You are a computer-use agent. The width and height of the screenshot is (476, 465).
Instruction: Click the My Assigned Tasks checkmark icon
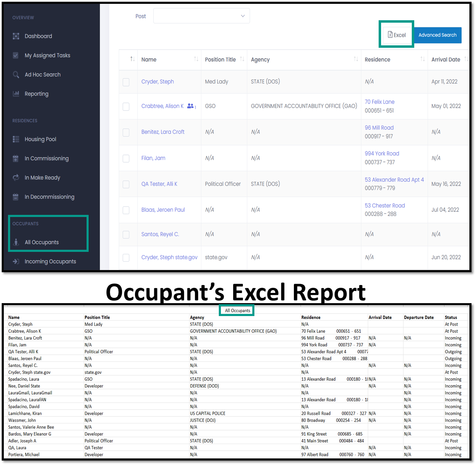click(16, 55)
